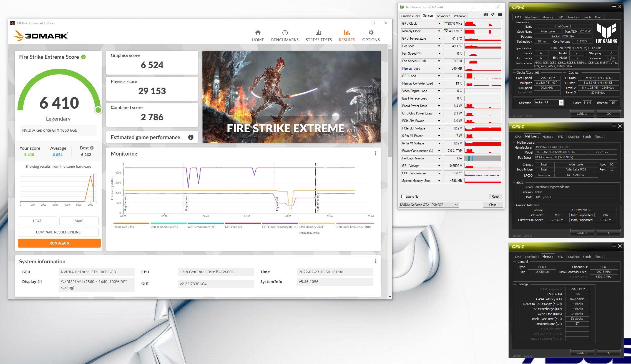Go to 3DMark Home
Image resolution: width=631 pixels, height=364 pixels.
point(258,36)
